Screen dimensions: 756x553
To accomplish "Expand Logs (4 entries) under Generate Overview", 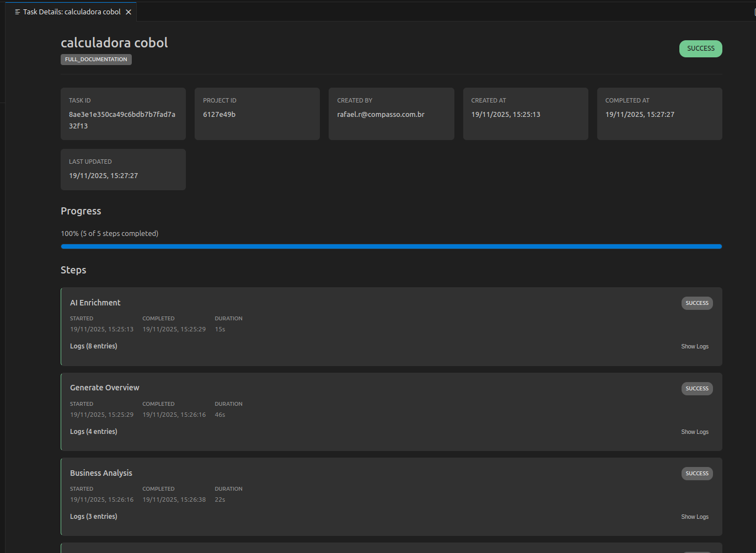I will 93,431.
